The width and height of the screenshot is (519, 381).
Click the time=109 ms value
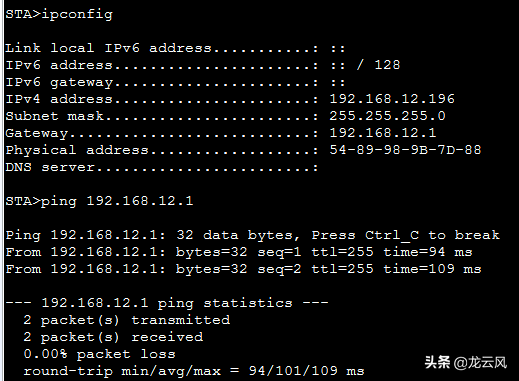point(432,269)
